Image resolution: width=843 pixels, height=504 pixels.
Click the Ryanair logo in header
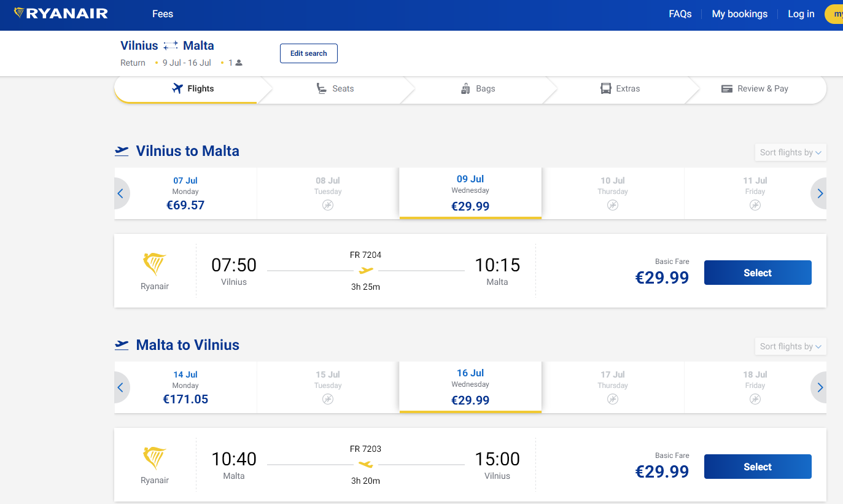click(x=61, y=14)
